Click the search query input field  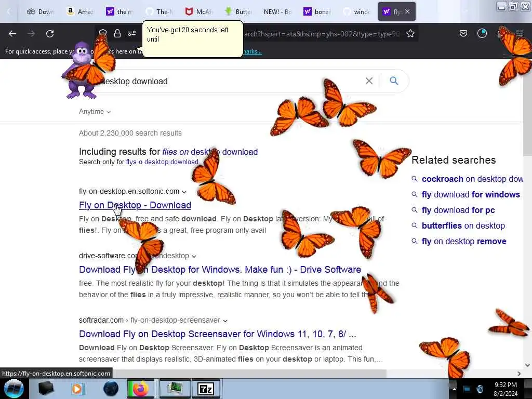point(231,81)
